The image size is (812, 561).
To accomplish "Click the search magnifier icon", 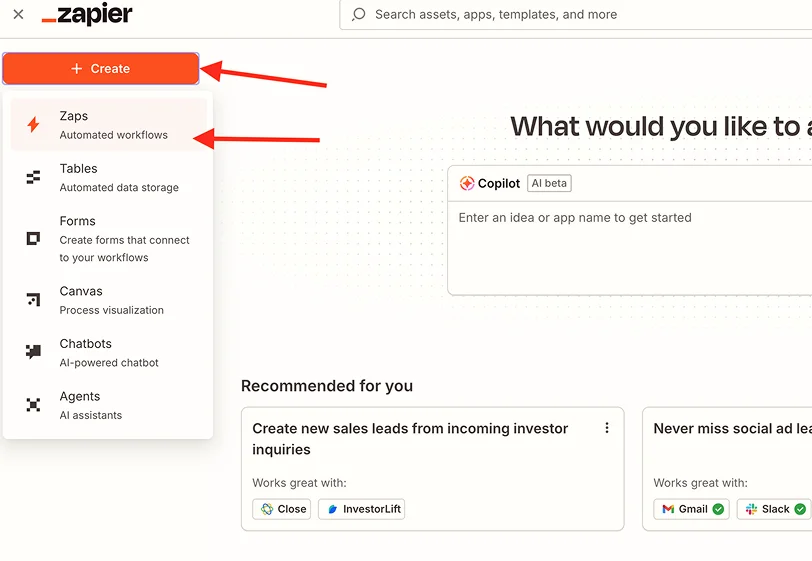I will pos(358,14).
